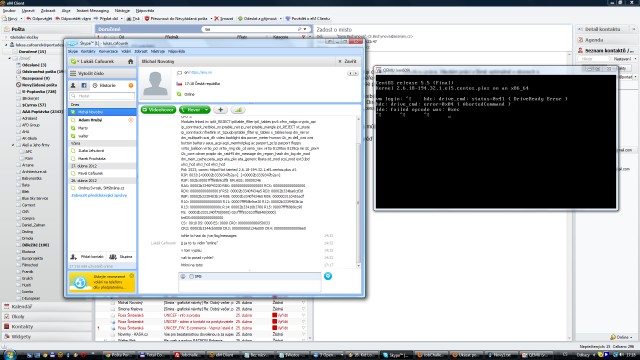The image size is (640, 360).
Task: Click Nový button in eM Client toolbar
Action: [10, 19]
